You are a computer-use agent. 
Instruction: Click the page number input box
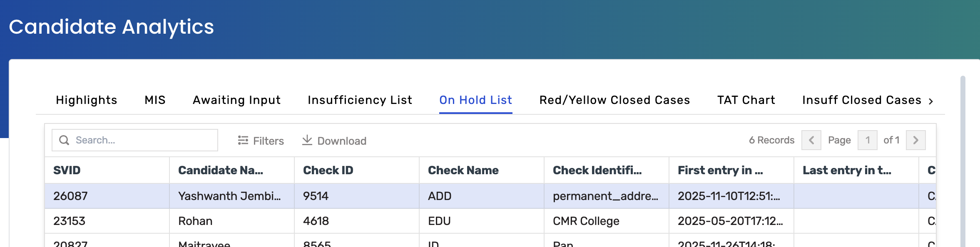point(867,140)
